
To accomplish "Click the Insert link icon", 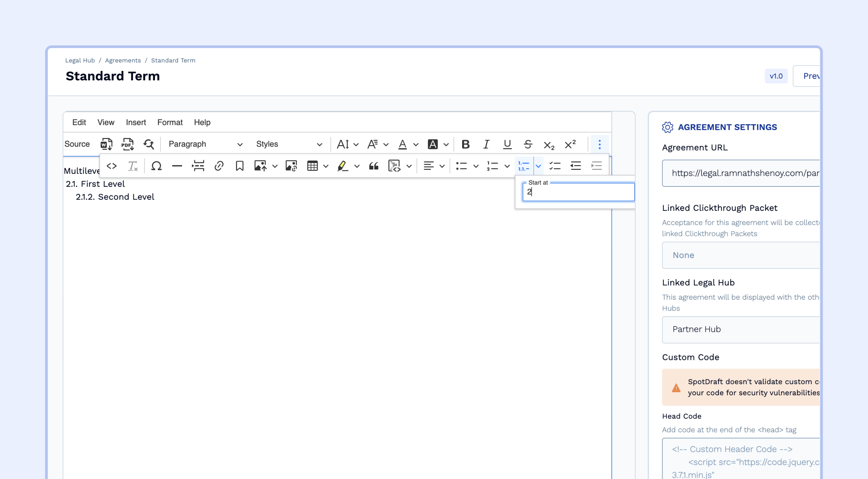I will coord(219,166).
